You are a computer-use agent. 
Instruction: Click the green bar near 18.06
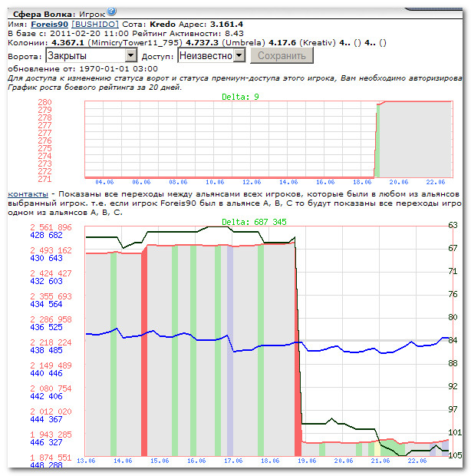click(261, 350)
